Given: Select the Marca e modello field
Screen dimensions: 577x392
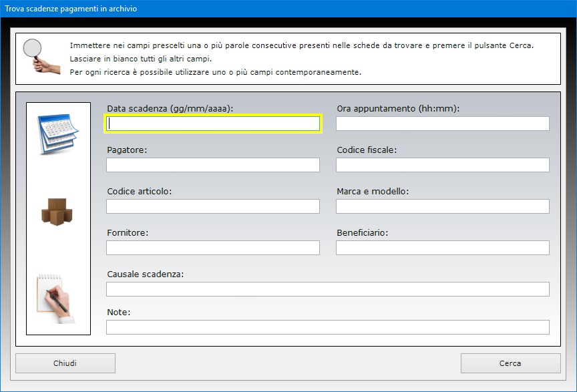Looking at the screenshot, I should [x=442, y=206].
